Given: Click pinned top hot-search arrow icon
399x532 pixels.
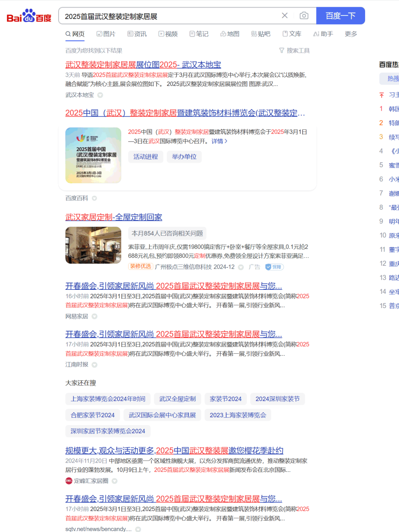Looking at the screenshot, I should 382,95.
